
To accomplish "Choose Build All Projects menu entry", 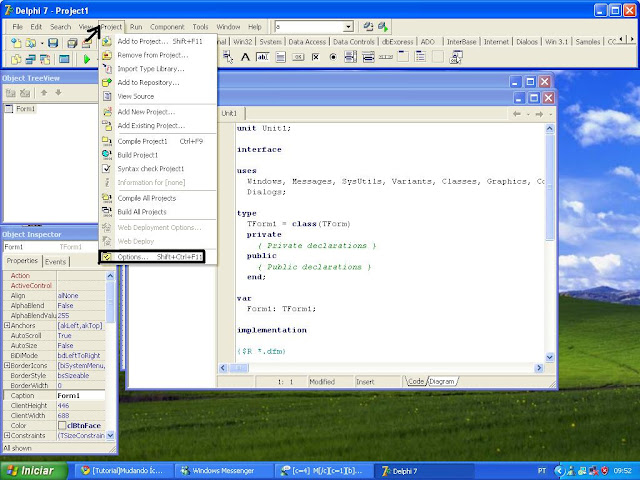I will [158, 212].
